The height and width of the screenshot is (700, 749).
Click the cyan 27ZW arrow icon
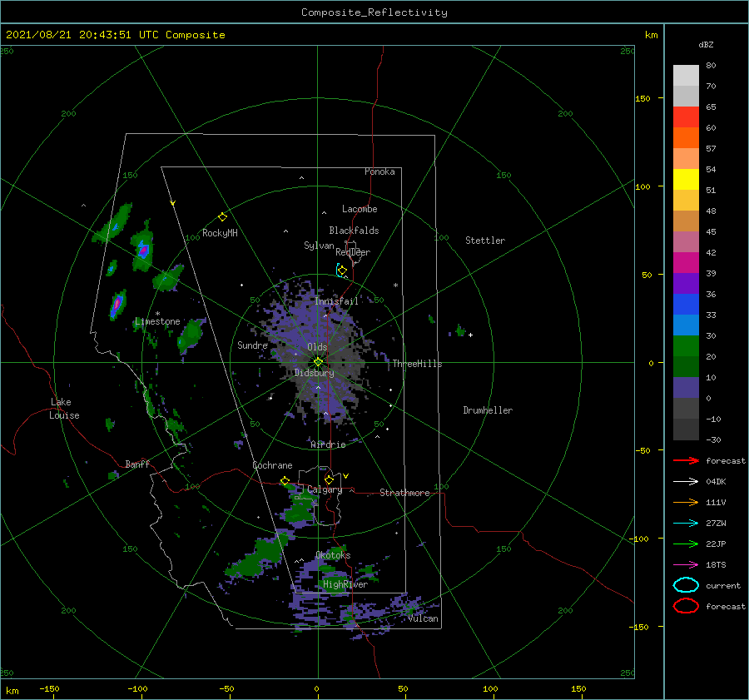[x=686, y=524]
